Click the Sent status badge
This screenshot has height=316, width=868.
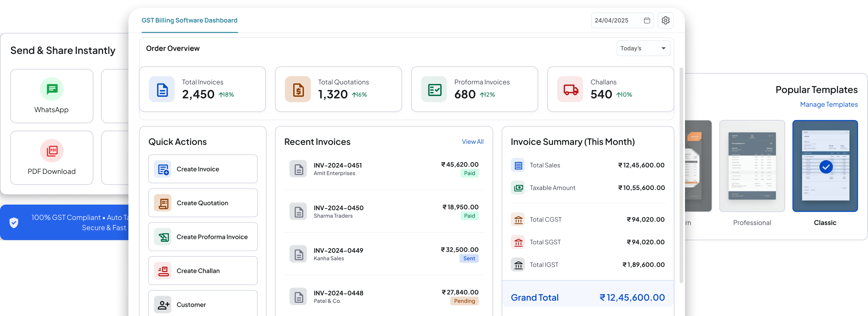(x=469, y=259)
